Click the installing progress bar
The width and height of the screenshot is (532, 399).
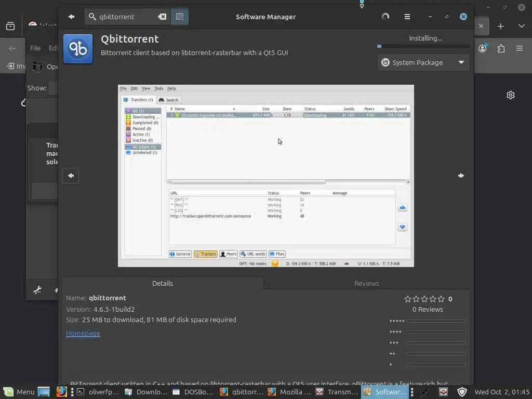(x=423, y=46)
